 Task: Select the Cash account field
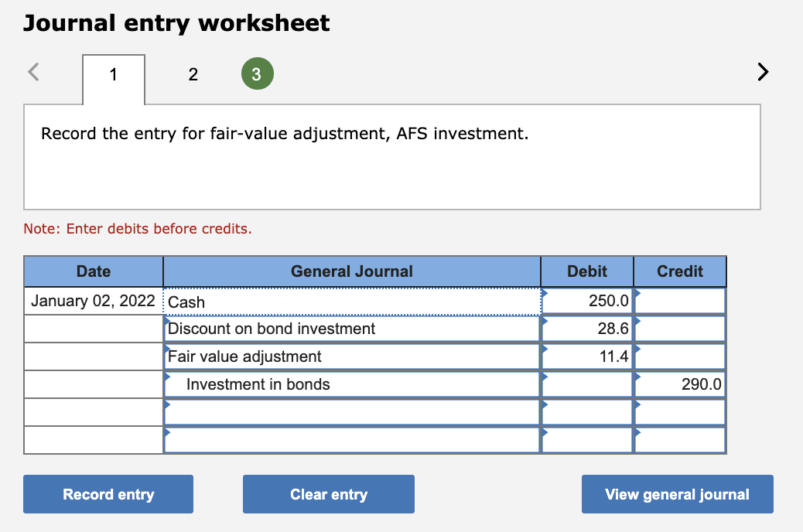[309, 302]
